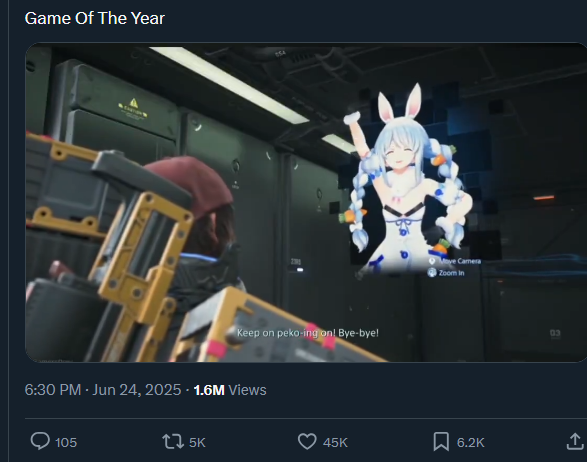Click the 5K reposts count
Image resolution: width=587 pixels, height=462 pixels.
(x=197, y=443)
